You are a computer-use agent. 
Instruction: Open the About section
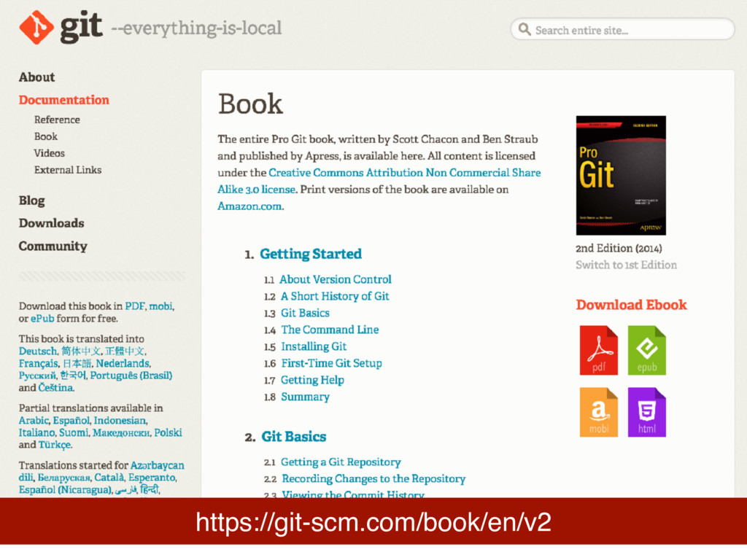tap(36, 77)
